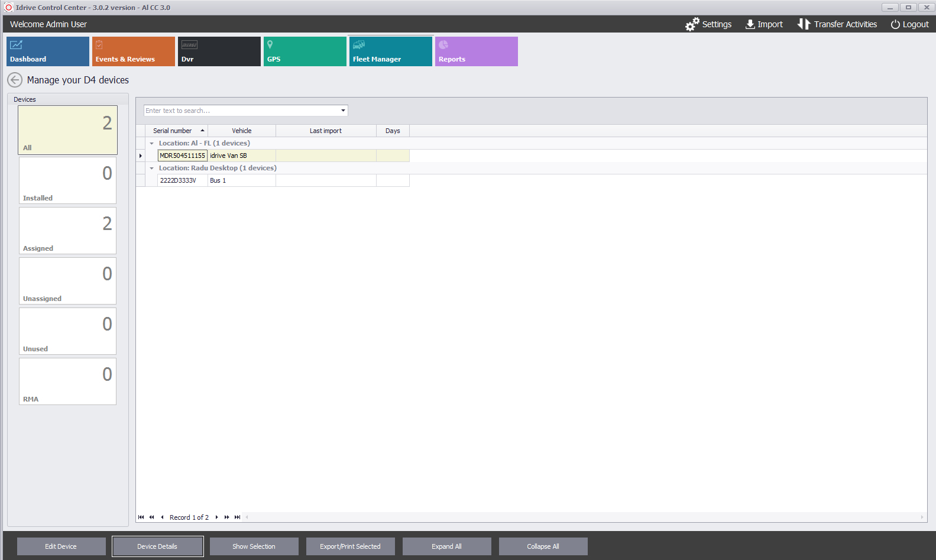Click the Import download icon

tap(750, 24)
